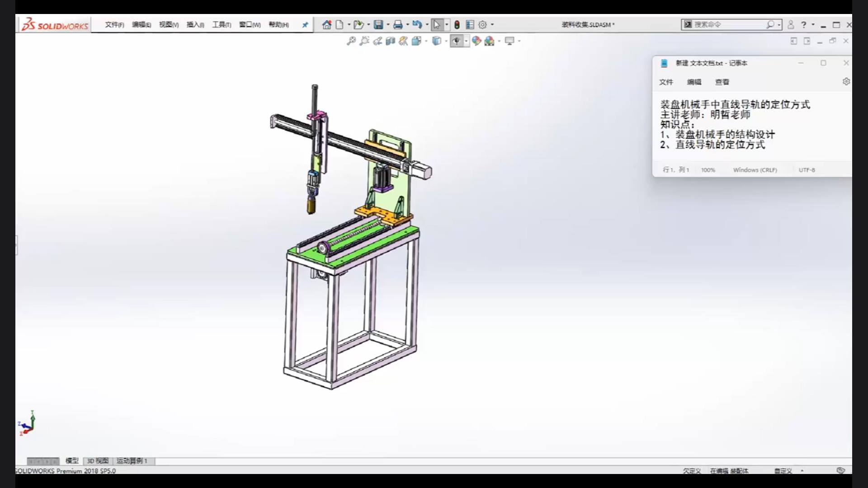The width and height of the screenshot is (868, 488).
Task: Open the 文件(F) menu in SolidWorks
Action: (x=114, y=25)
